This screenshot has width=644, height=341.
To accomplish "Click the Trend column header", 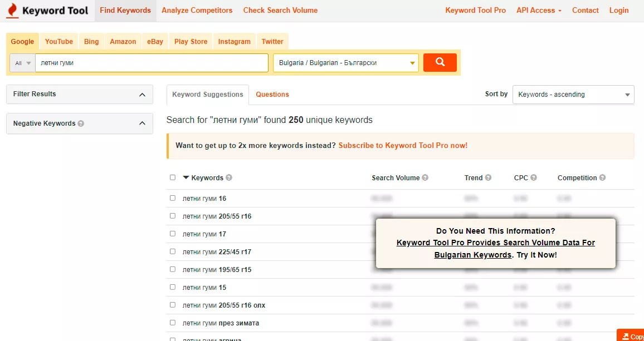I will (474, 177).
